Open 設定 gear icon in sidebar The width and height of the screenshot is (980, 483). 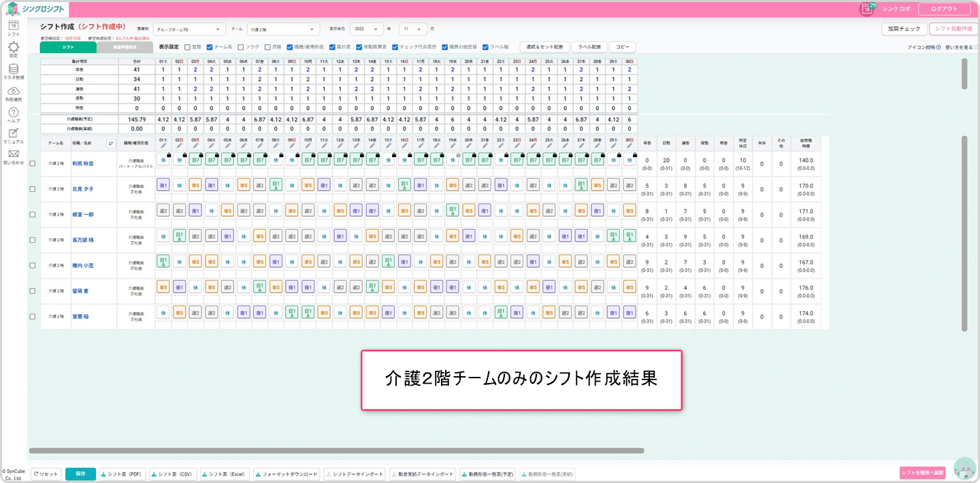(13, 47)
